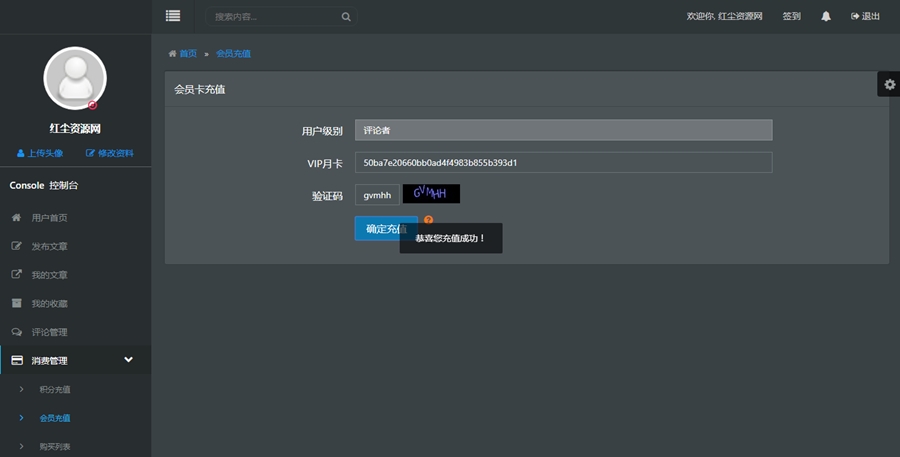Click the search box 搜索内容
This screenshot has width=900, height=457.
tap(281, 17)
